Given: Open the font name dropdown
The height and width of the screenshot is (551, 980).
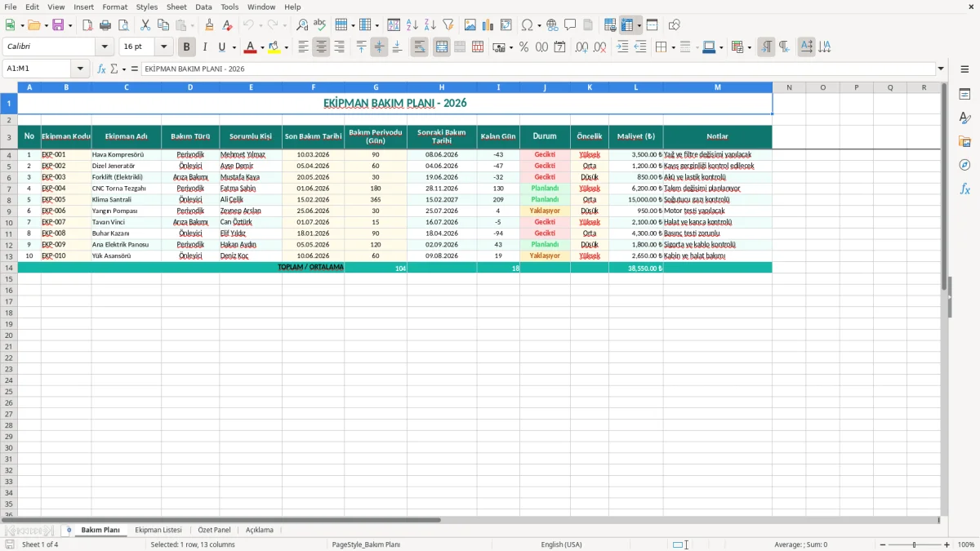Looking at the screenshot, I should (104, 47).
